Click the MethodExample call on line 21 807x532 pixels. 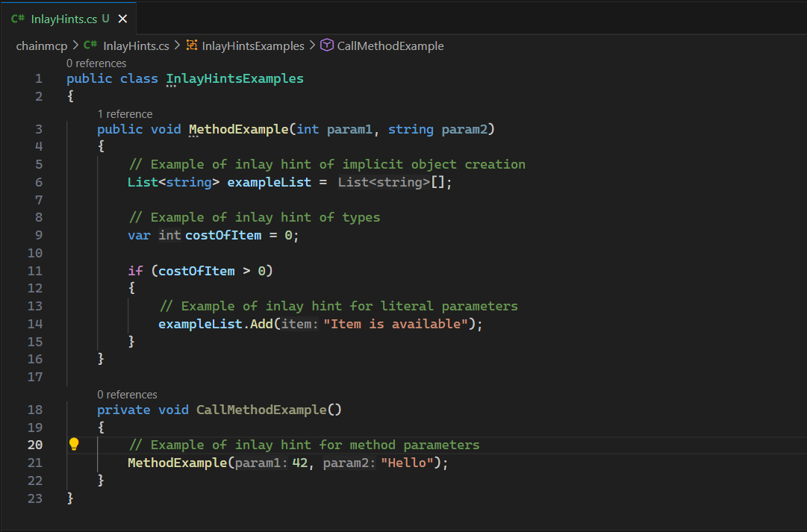[x=176, y=463]
